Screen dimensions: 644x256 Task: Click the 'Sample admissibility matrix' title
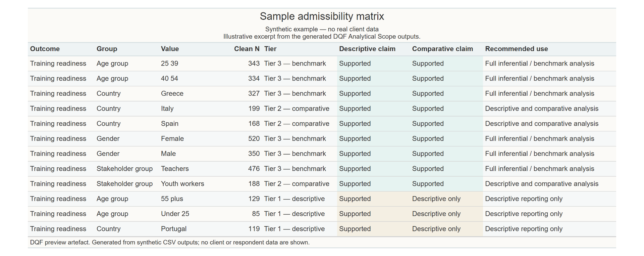point(322,16)
